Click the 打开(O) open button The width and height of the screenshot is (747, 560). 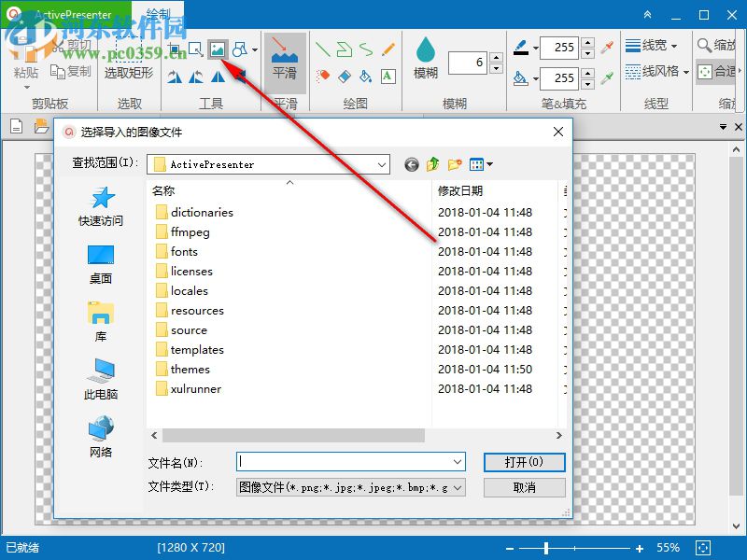coord(524,462)
